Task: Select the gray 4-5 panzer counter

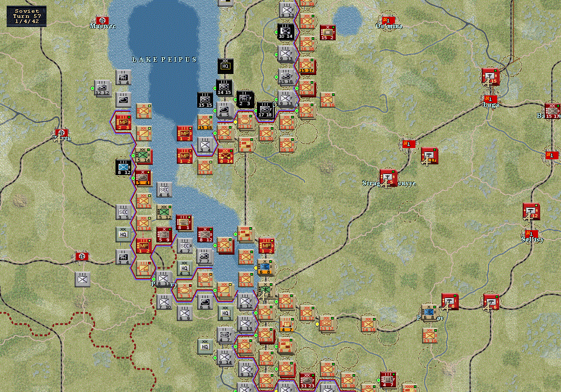Action: pos(224,110)
